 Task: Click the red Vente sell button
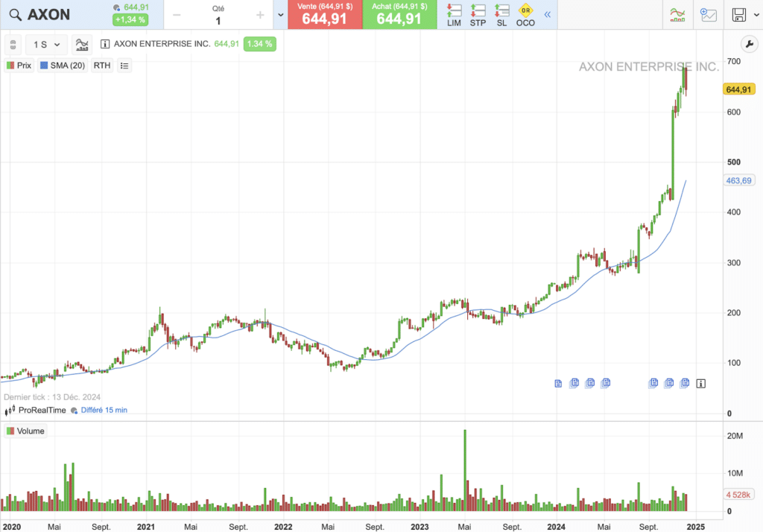point(325,15)
